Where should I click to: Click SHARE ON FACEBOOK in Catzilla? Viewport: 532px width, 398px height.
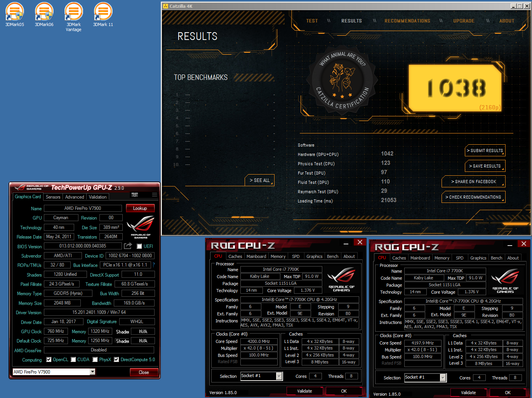pyautogui.click(x=473, y=182)
